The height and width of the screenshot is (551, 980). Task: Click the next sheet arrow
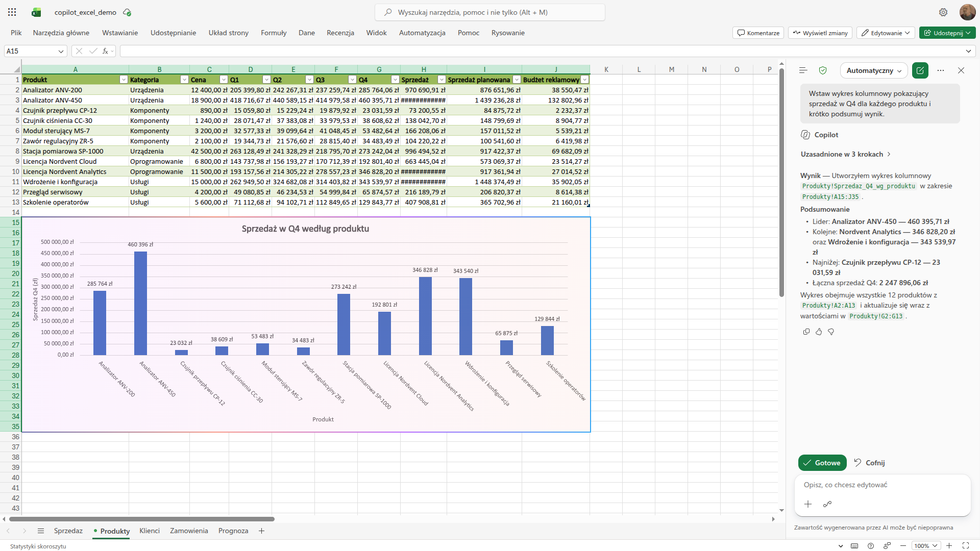click(x=24, y=531)
